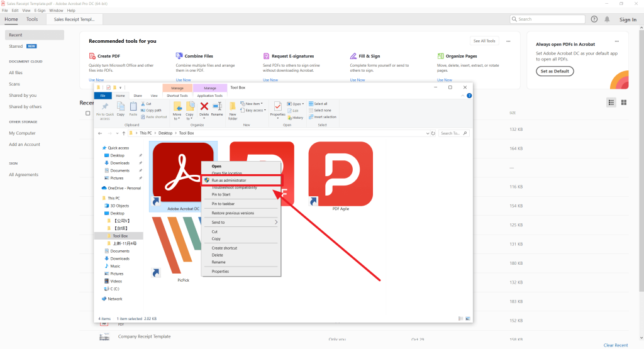Select Downloads under Quick access

(x=119, y=163)
